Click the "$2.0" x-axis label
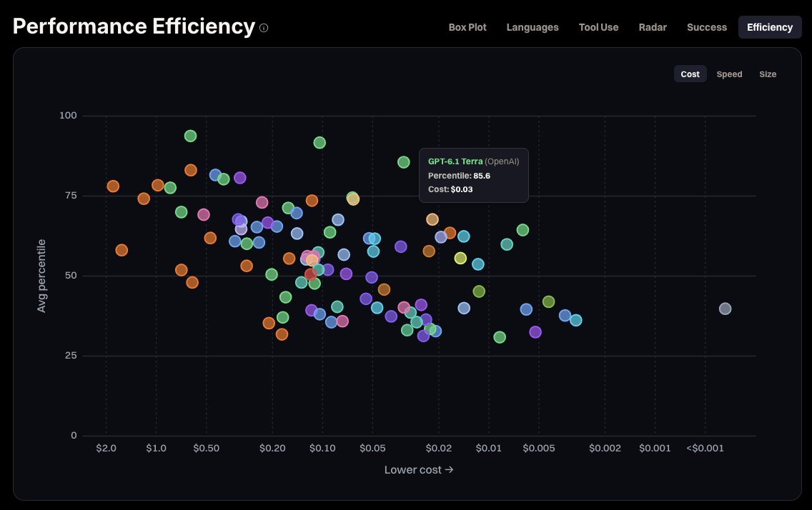This screenshot has height=510, width=812. (107, 448)
